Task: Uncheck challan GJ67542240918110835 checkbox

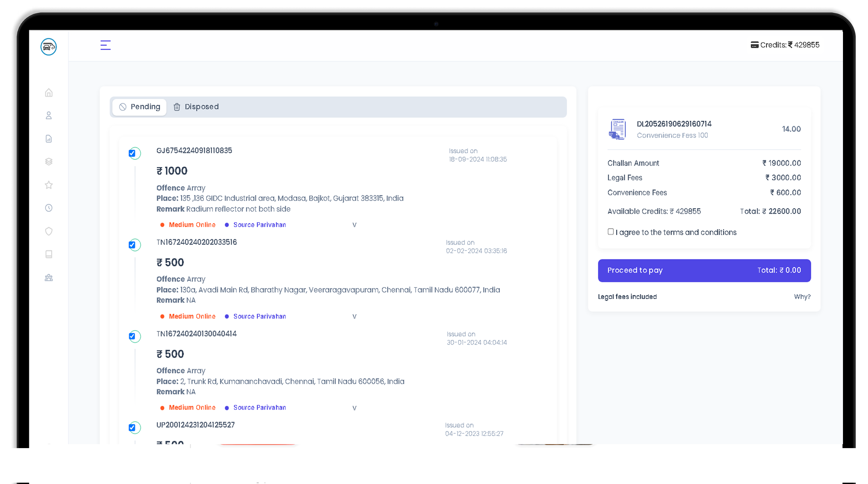Action: tap(132, 153)
